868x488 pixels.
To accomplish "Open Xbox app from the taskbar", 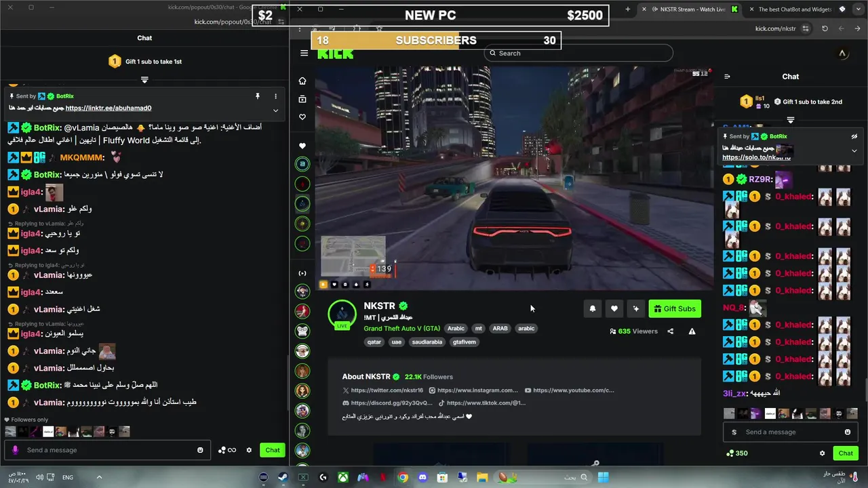I will (343, 477).
